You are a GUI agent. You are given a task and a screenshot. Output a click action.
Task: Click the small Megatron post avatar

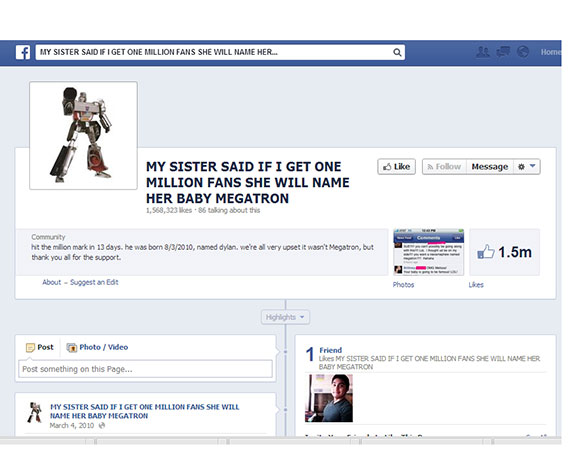click(34, 412)
